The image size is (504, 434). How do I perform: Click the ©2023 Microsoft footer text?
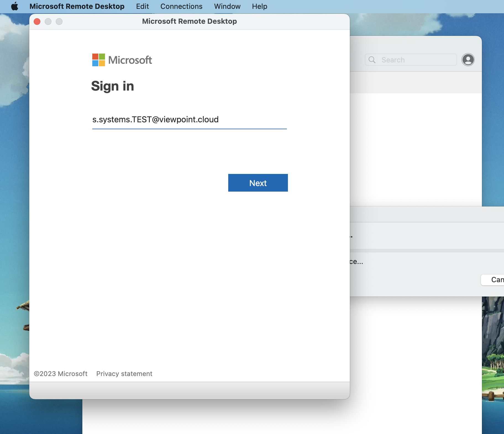(61, 374)
